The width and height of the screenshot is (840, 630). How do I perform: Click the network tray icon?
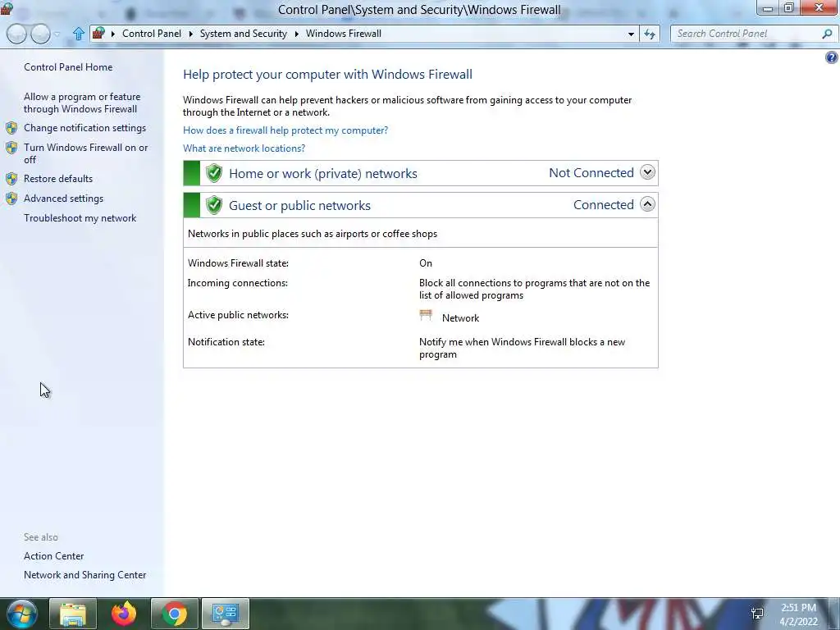pyautogui.click(x=757, y=614)
